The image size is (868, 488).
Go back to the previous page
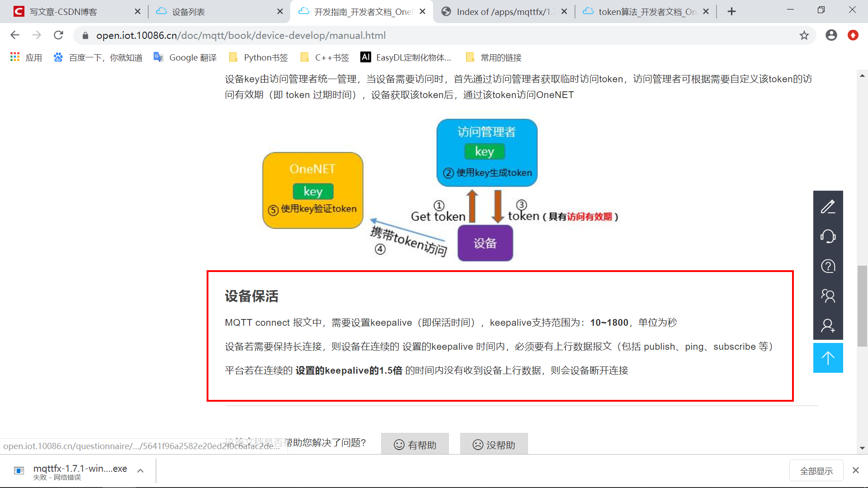[x=15, y=35]
